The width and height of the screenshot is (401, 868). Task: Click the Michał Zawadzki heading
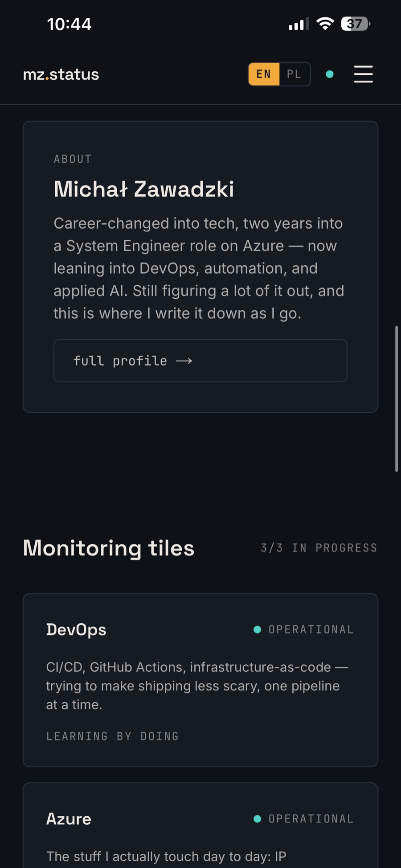point(144,189)
